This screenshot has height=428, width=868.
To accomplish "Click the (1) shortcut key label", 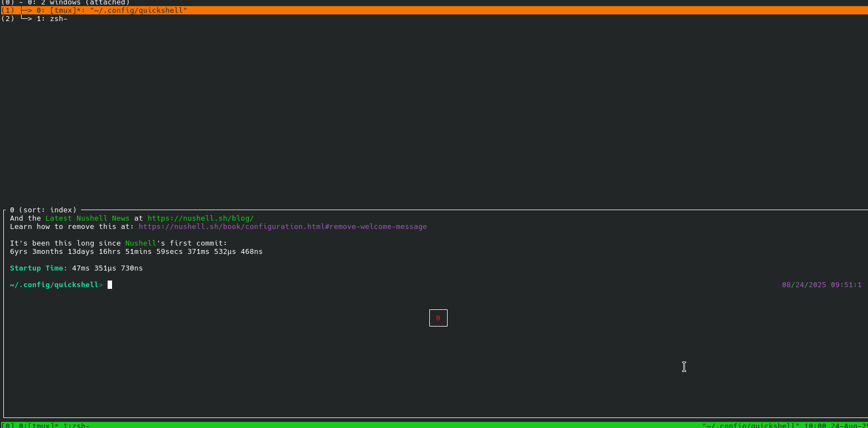I will coord(8,11).
